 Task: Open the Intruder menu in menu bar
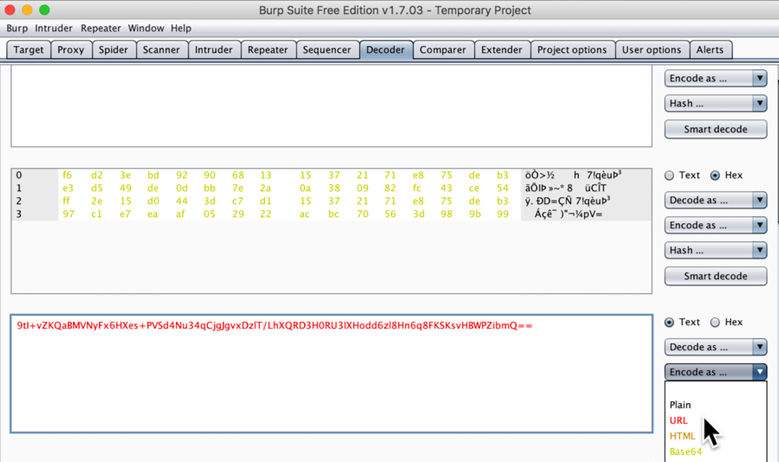[x=54, y=28]
